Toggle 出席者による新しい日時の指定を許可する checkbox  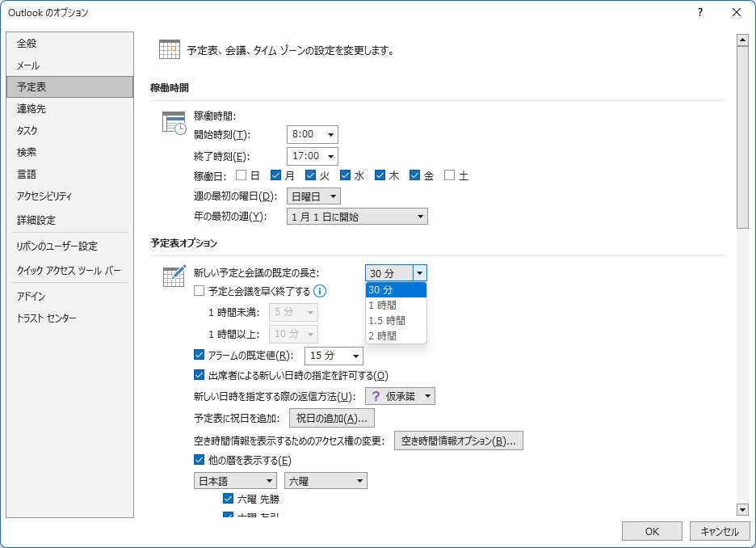(199, 375)
